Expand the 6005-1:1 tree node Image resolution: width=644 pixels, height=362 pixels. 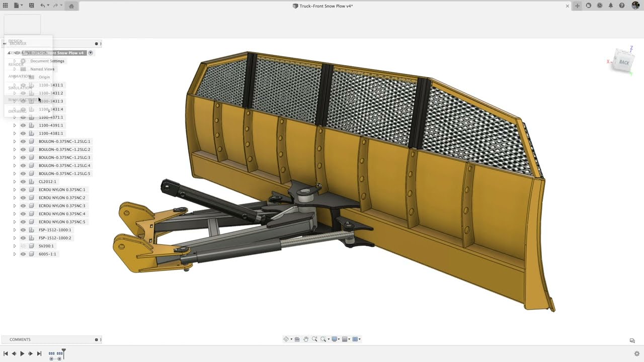(x=15, y=254)
